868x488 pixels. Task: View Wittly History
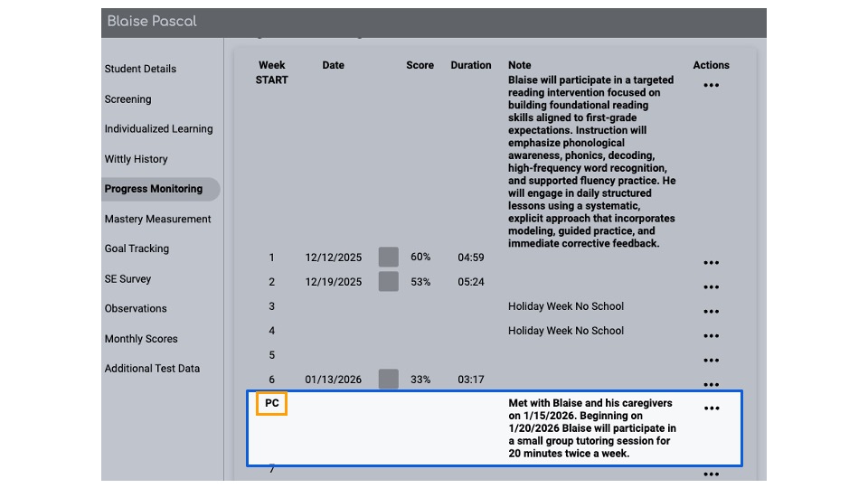point(136,159)
